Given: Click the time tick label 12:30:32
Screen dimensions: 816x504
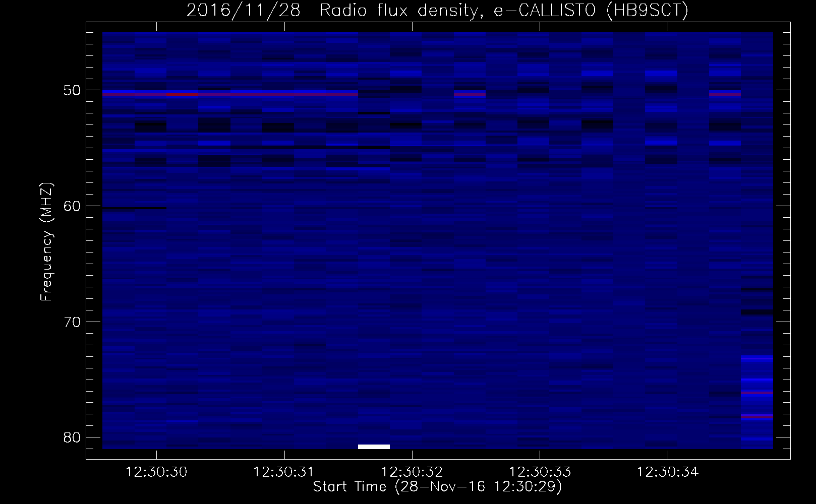Looking at the screenshot, I should [412, 472].
